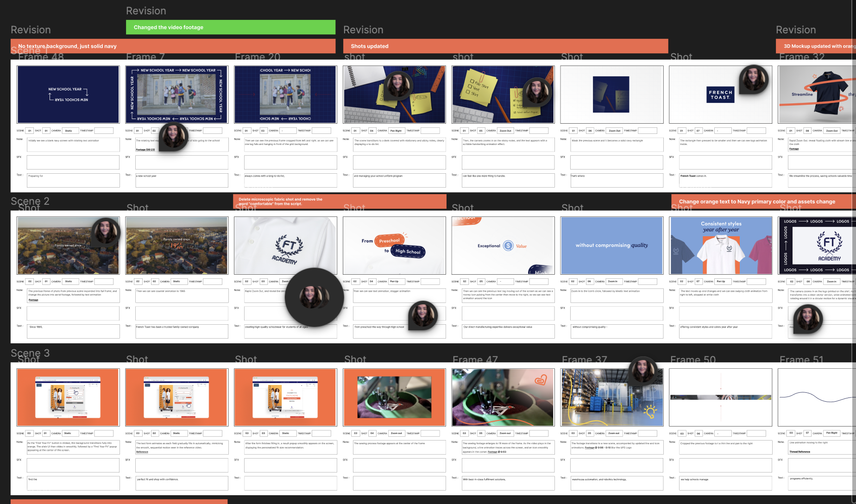
Task: Play the video bubble beside the Frame 32 t-shirt mockup
Action: (754, 80)
